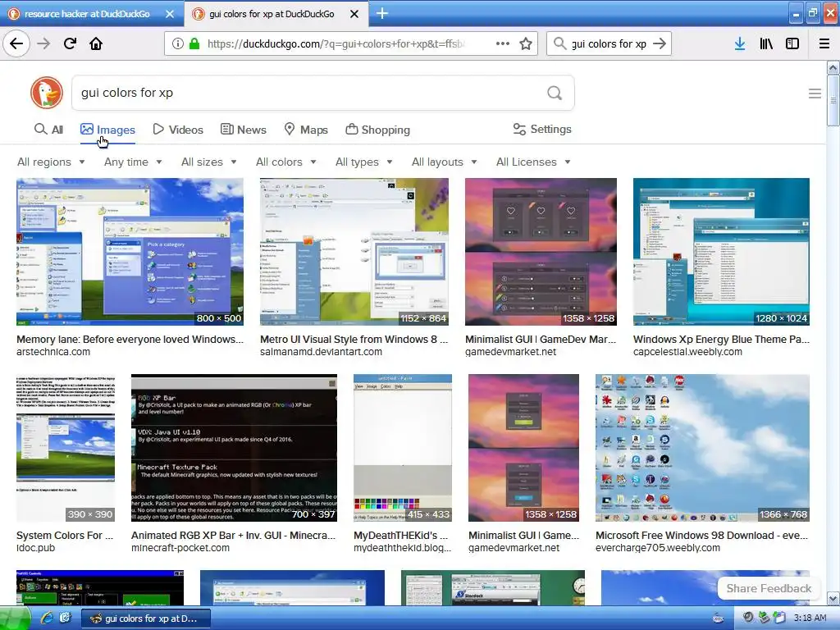Expand the All regions filter
The width and height of the screenshot is (840, 630).
point(51,162)
